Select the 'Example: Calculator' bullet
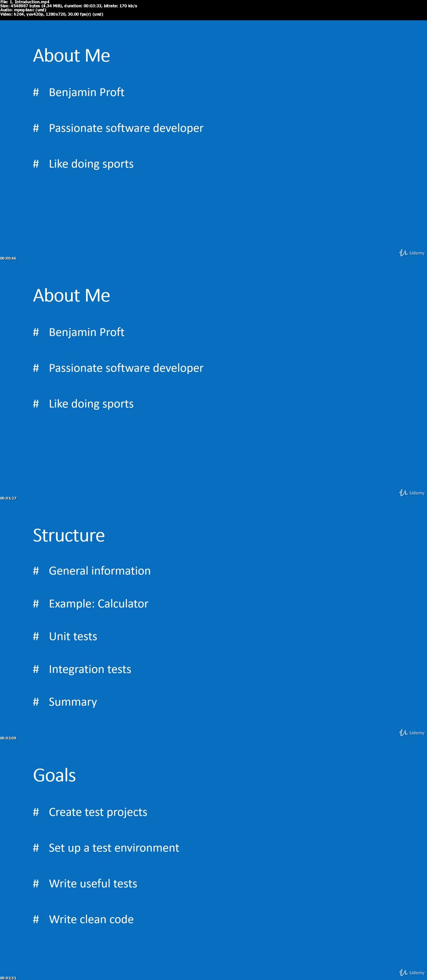This screenshot has width=427, height=980. (98, 604)
